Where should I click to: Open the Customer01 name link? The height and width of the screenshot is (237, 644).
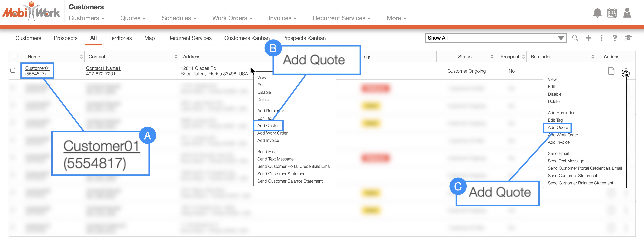(38, 68)
